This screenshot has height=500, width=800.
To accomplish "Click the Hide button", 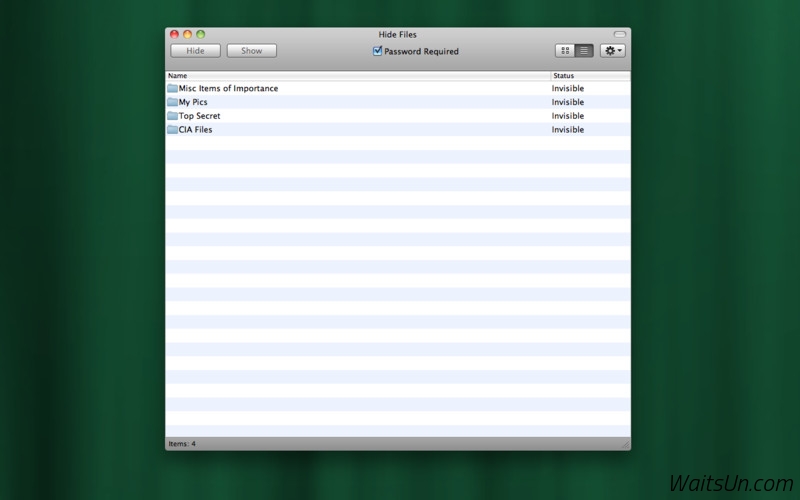I will [195, 51].
